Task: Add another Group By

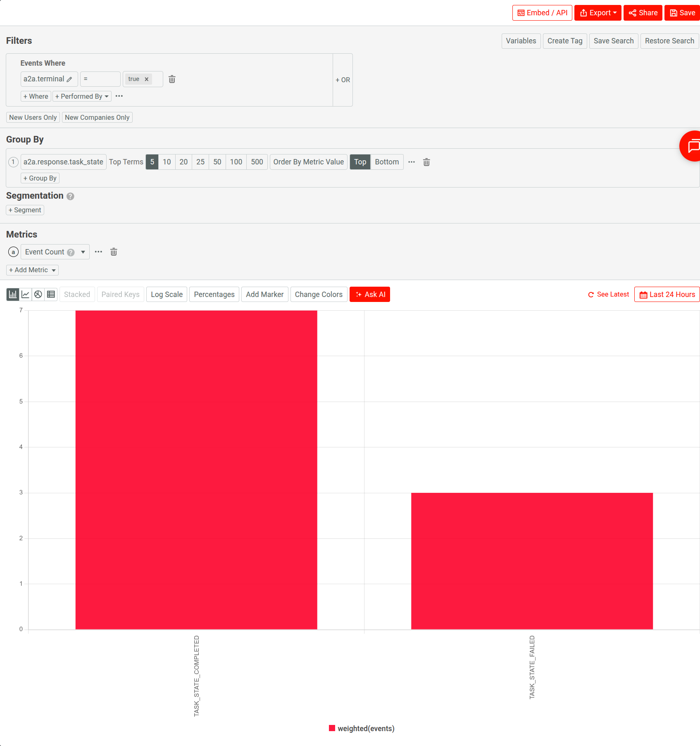Action: pyautogui.click(x=40, y=178)
